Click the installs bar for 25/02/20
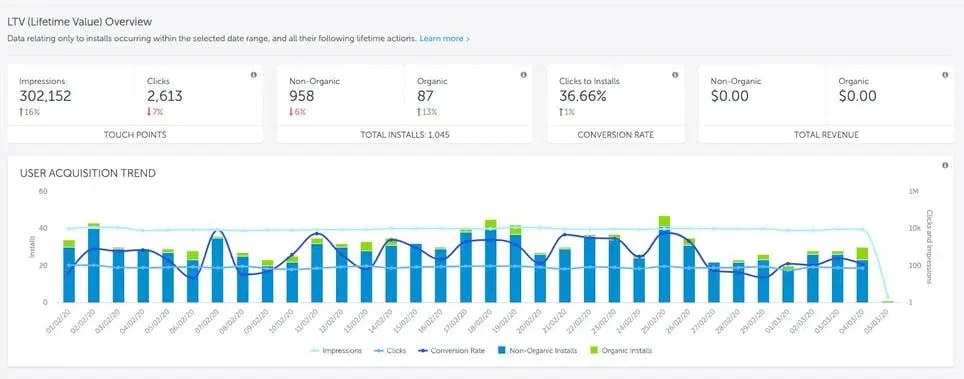 pyautogui.click(x=664, y=259)
